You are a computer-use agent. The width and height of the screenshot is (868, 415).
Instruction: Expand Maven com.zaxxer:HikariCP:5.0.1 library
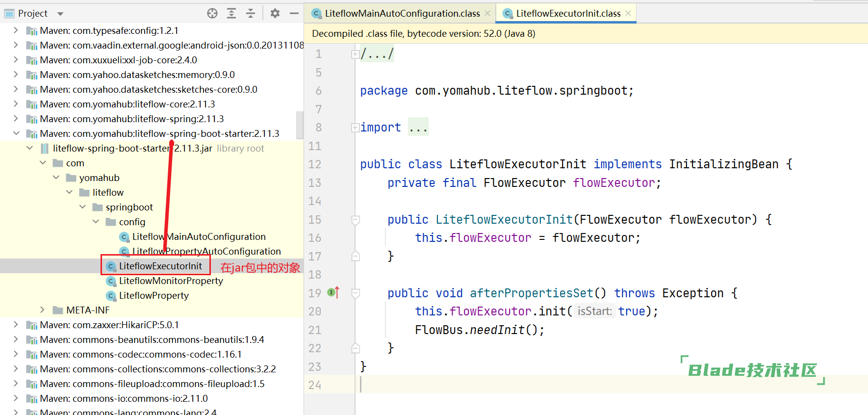(x=16, y=325)
